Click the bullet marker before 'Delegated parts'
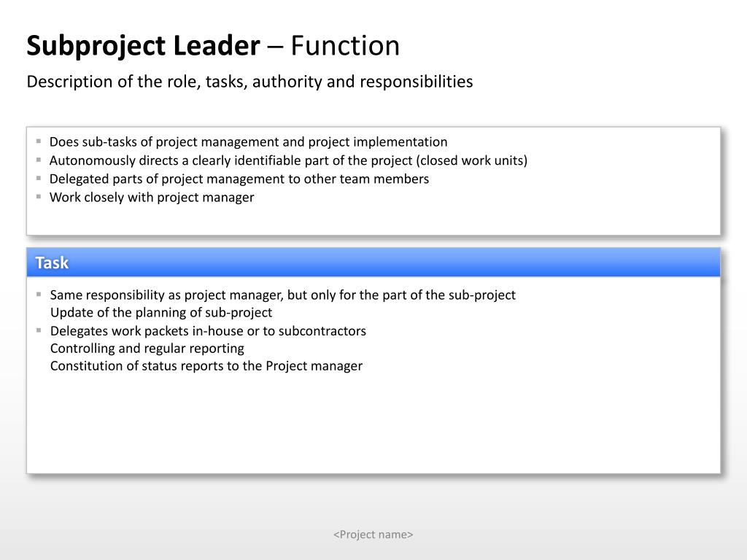The height and width of the screenshot is (560, 747). pyautogui.click(x=39, y=178)
